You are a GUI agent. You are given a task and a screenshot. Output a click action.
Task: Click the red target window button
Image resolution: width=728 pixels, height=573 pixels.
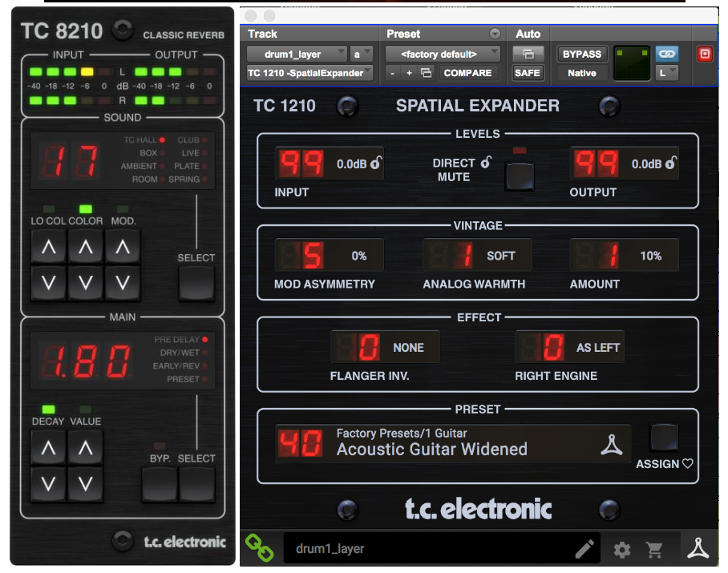pos(705,54)
